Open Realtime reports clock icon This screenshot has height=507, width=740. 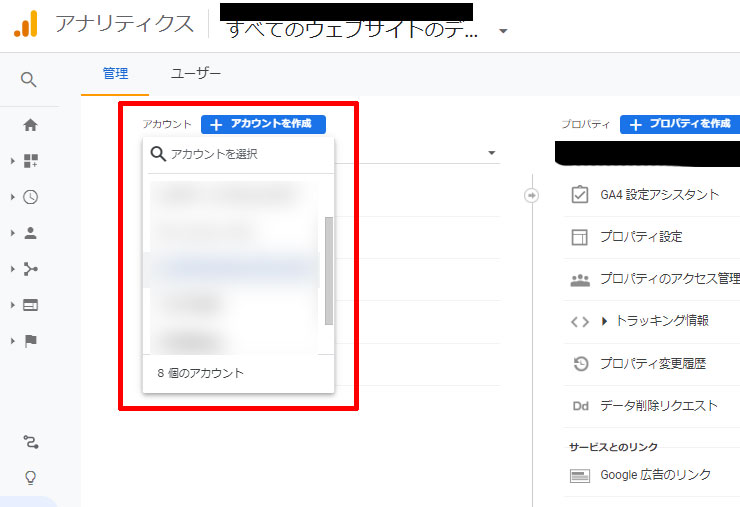click(x=31, y=197)
